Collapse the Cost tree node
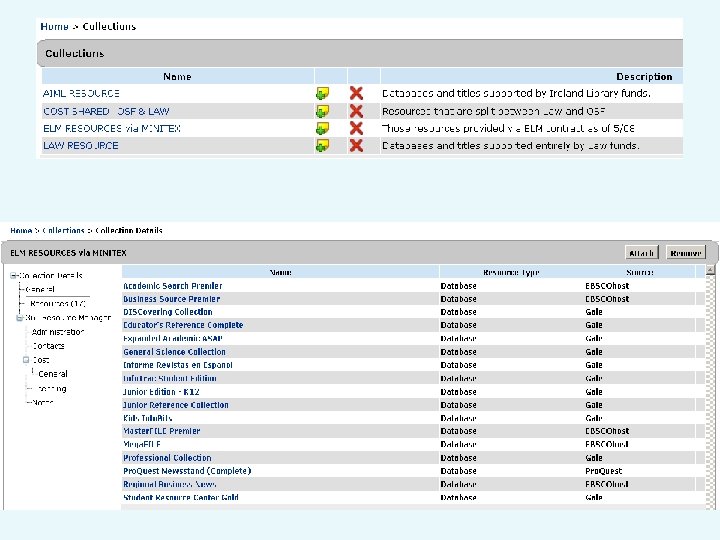This screenshot has height=540, width=720. point(26,360)
